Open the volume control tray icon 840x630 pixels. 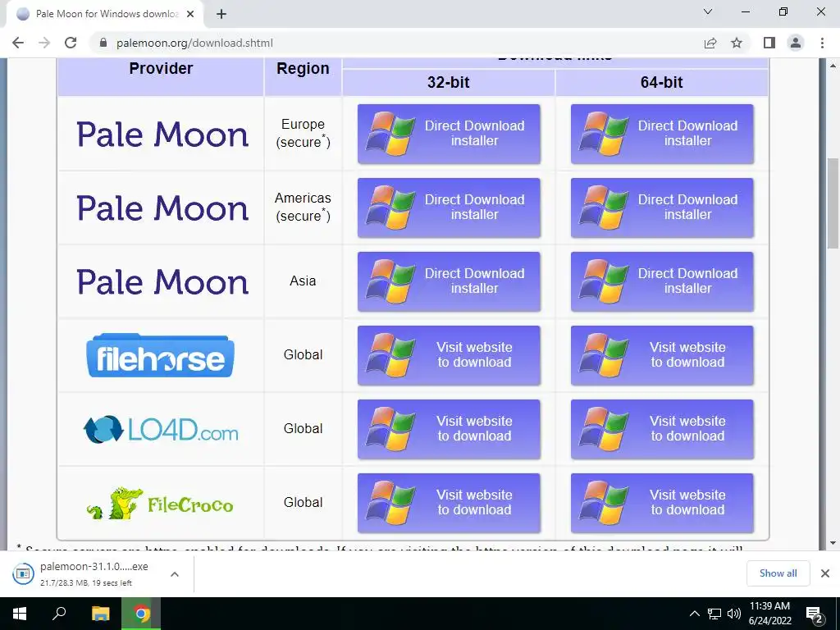tap(734, 614)
